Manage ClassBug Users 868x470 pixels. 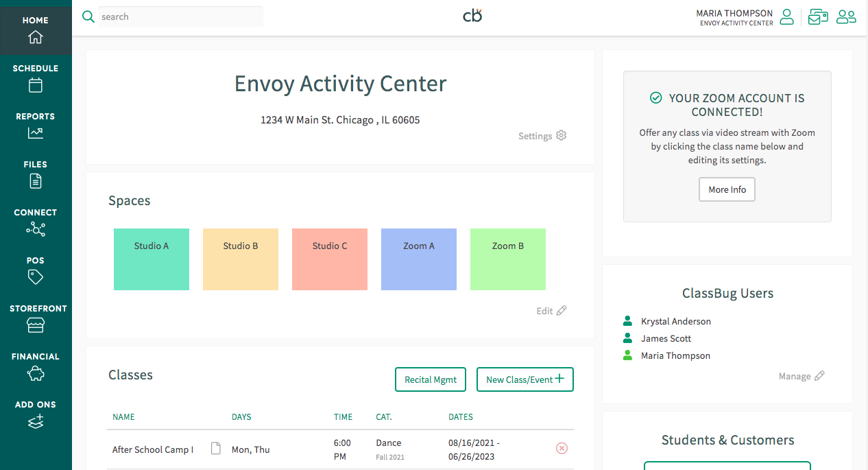point(801,376)
